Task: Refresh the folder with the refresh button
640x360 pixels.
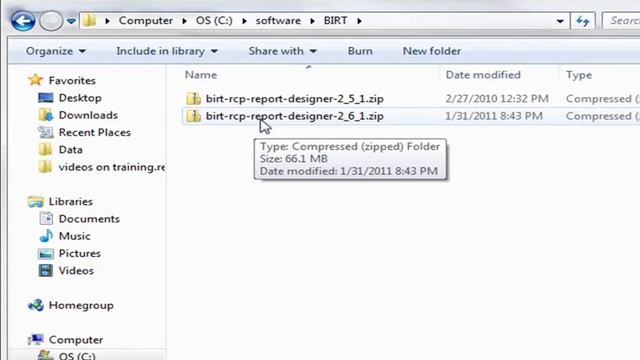Action: pos(582,21)
